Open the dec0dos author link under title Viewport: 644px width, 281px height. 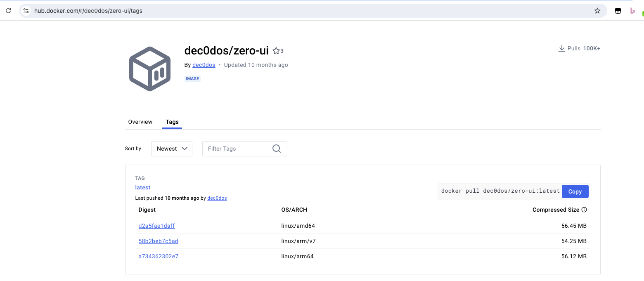click(204, 65)
